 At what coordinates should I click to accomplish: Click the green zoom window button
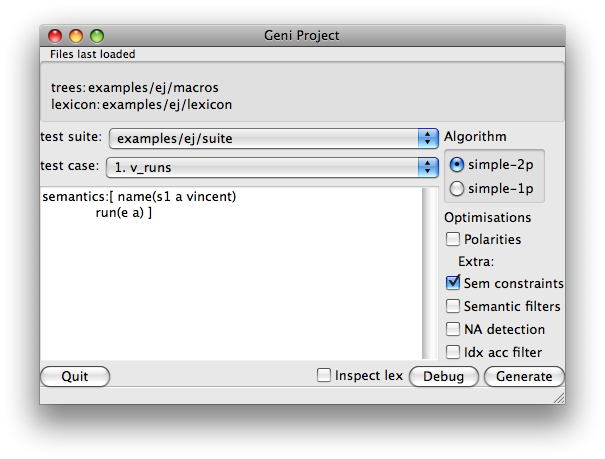pyautogui.click(x=97, y=36)
